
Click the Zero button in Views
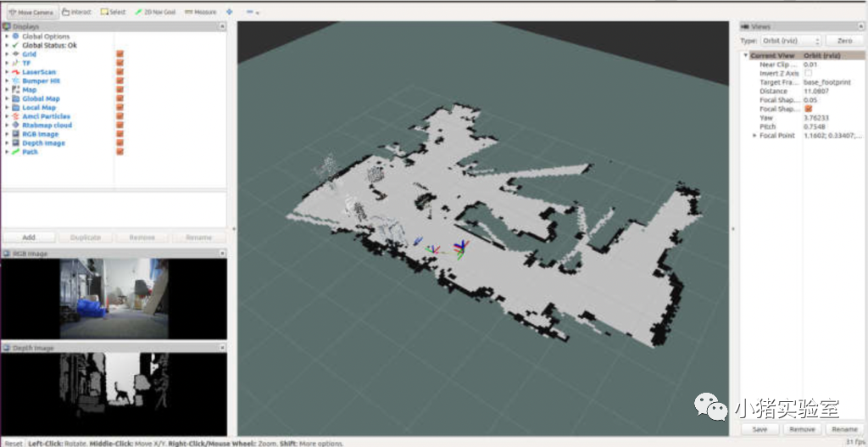point(845,41)
